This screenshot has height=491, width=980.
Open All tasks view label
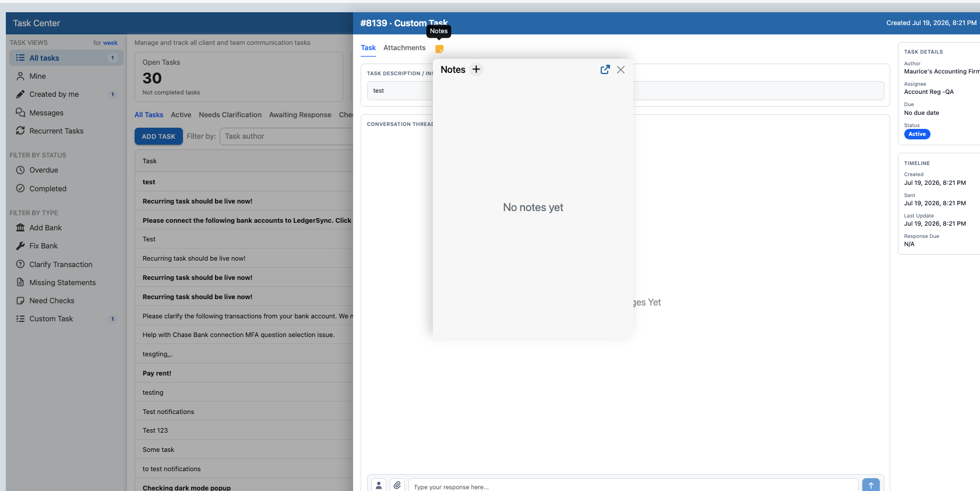point(44,58)
